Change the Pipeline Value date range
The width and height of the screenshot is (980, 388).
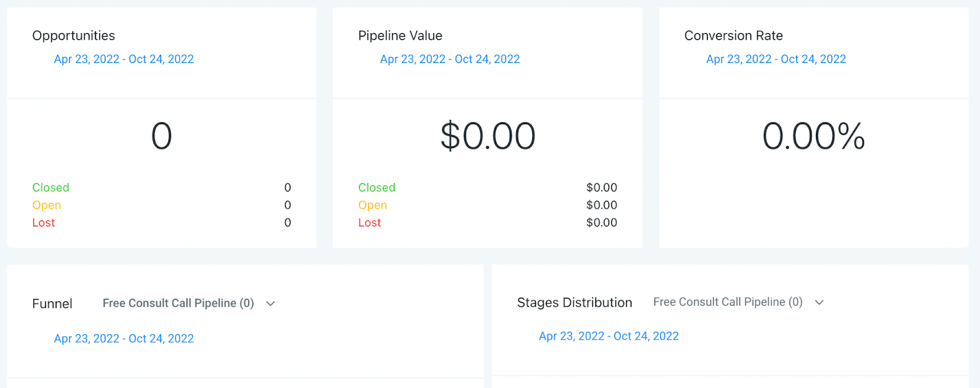(450, 59)
